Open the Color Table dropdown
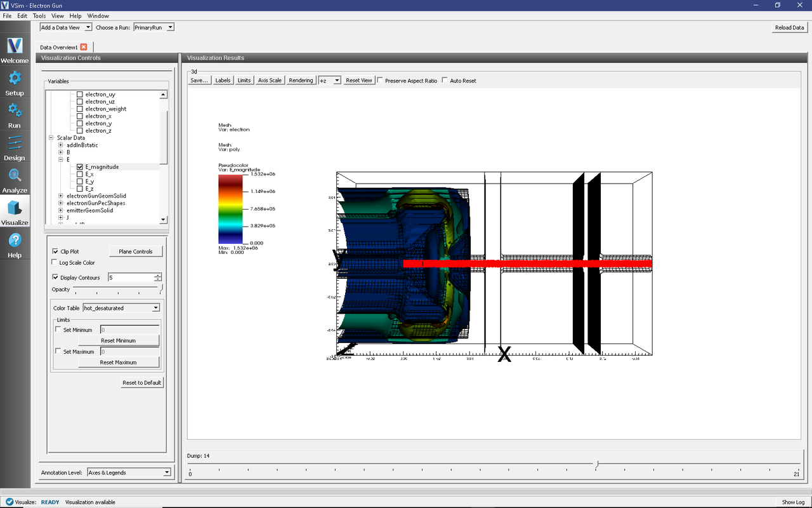The image size is (812, 508). pyautogui.click(x=121, y=308)
